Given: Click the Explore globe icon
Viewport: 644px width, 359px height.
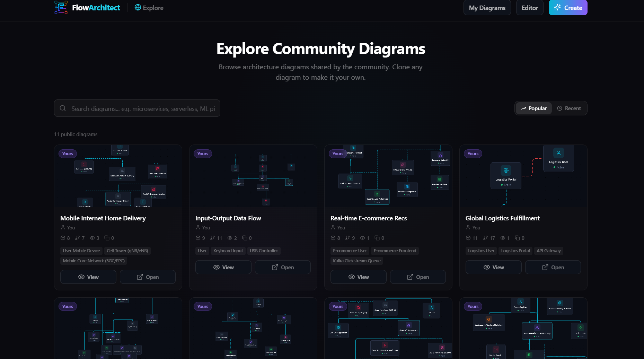Looking at the screenshot, I should coord(138,7).
